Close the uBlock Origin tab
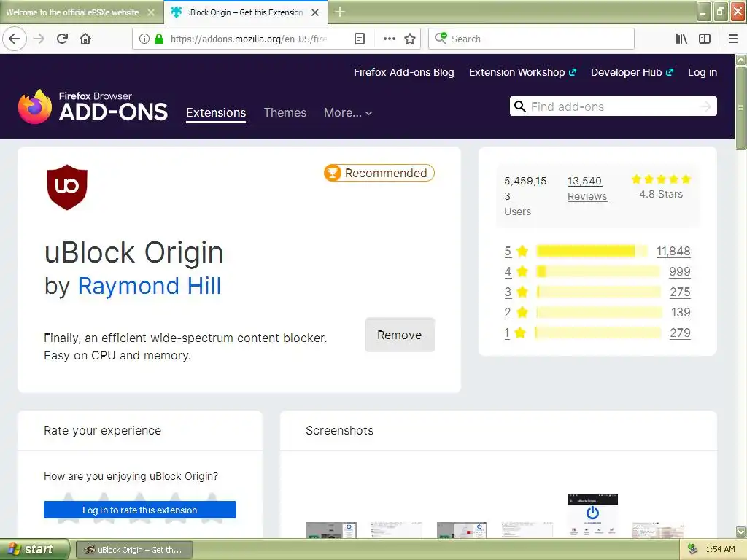 (315, 12)
